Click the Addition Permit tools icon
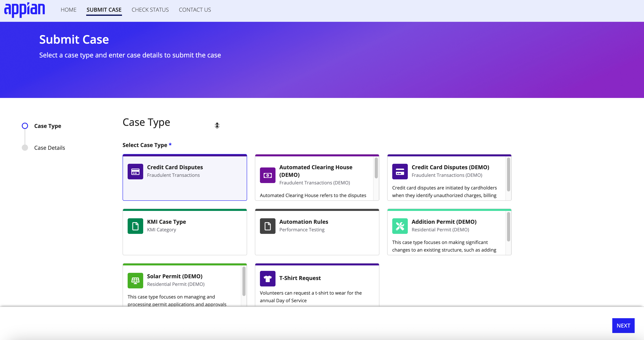644x340 pixels. point(400,226)
